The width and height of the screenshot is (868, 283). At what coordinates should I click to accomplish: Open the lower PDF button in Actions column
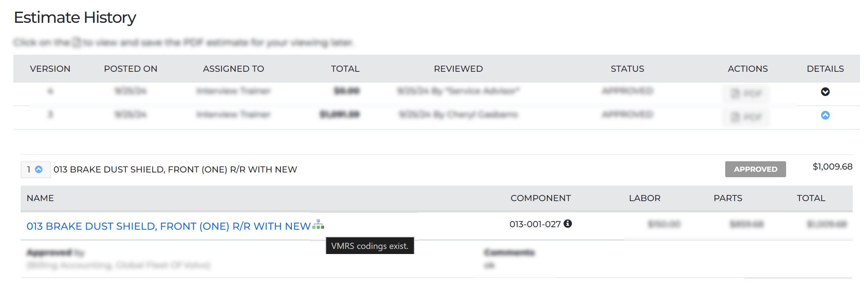747,117
